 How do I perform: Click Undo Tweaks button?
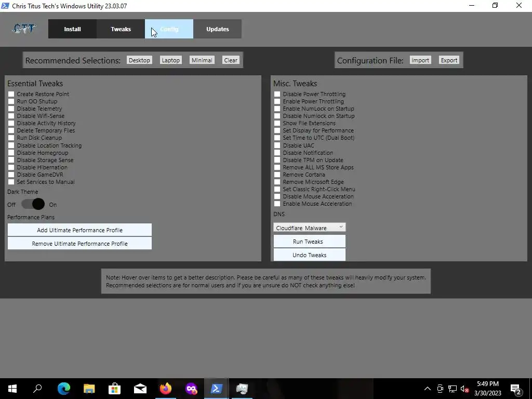310,255
